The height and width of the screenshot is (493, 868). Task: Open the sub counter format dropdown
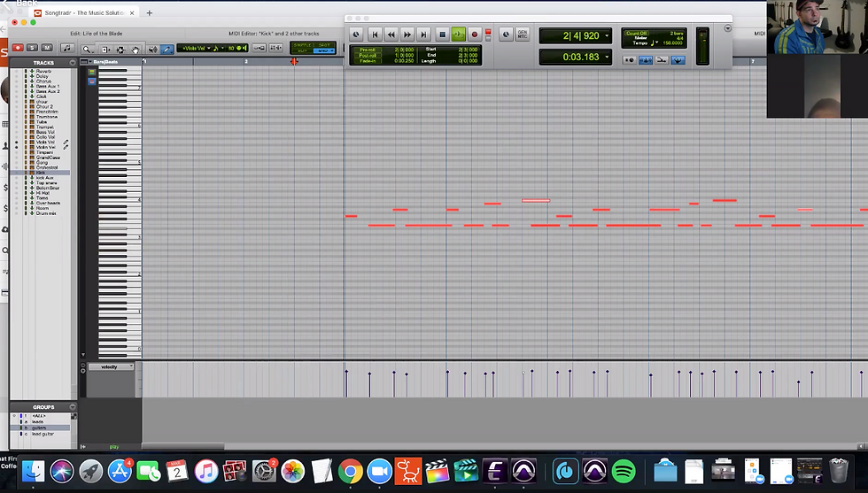coord(607,57)
